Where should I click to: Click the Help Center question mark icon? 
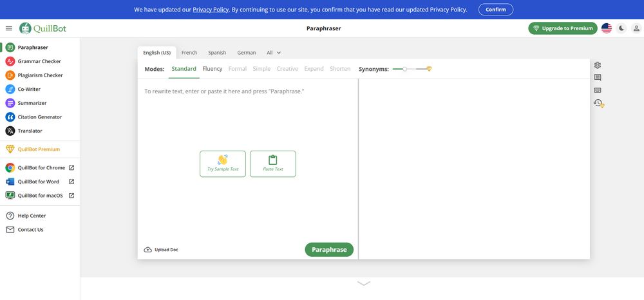pyautogui.click(x=10, y=216)
